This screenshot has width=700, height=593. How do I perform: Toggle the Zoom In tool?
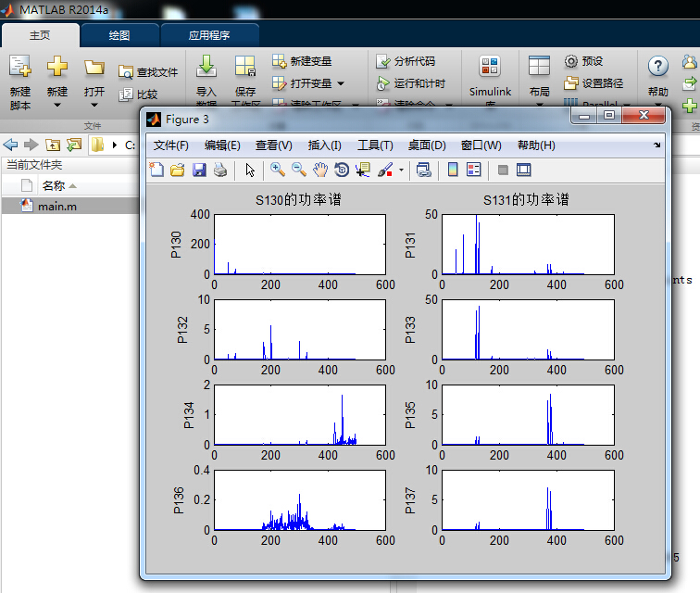click(x=277, y=170)
